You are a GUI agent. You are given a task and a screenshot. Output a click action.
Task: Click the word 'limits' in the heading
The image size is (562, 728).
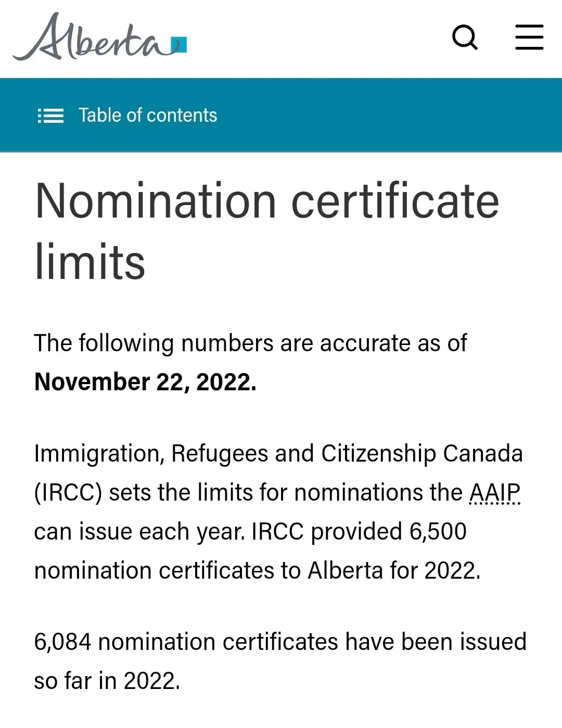click(x=90, y=262)
